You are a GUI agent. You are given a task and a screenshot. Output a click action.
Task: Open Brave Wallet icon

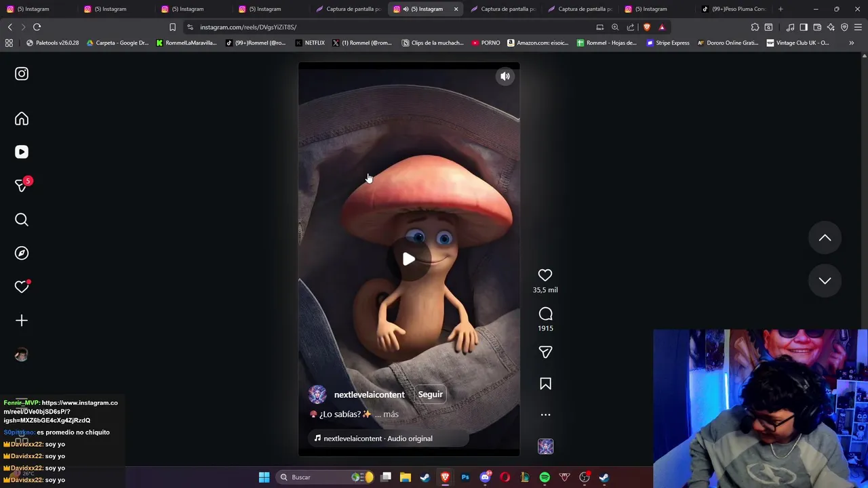[x=817, y=27]
